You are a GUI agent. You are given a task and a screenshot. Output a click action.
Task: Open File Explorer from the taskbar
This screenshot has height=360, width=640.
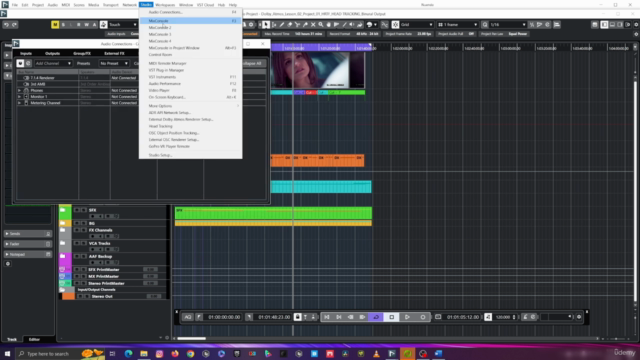(x=144, y=353)
